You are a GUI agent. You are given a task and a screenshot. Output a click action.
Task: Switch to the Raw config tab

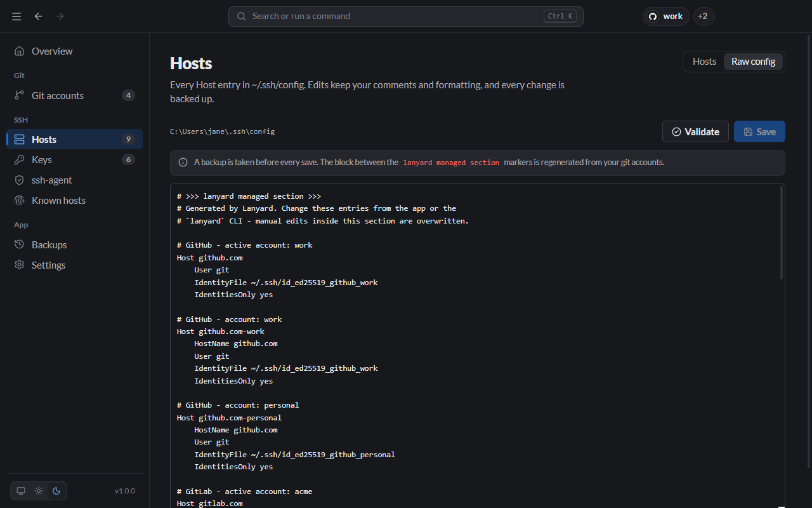point(753,62)
